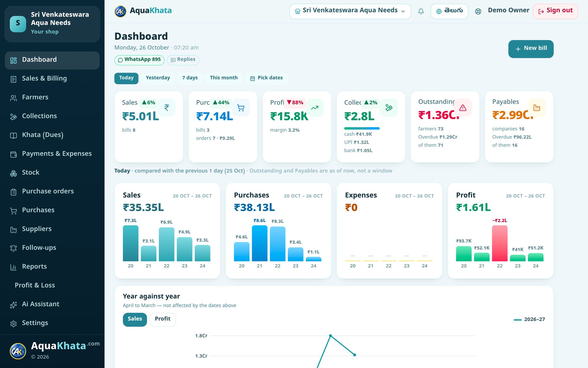The width and height of the screenshot is (588, 368).
Task: Click the collections progress bar
Action: 362,128
